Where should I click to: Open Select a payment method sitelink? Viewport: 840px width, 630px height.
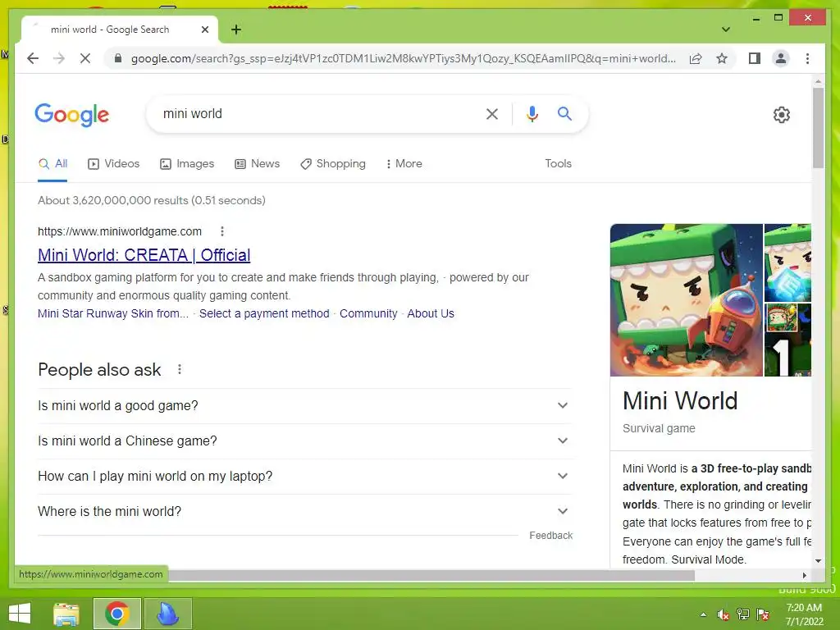tap(264, 314)
